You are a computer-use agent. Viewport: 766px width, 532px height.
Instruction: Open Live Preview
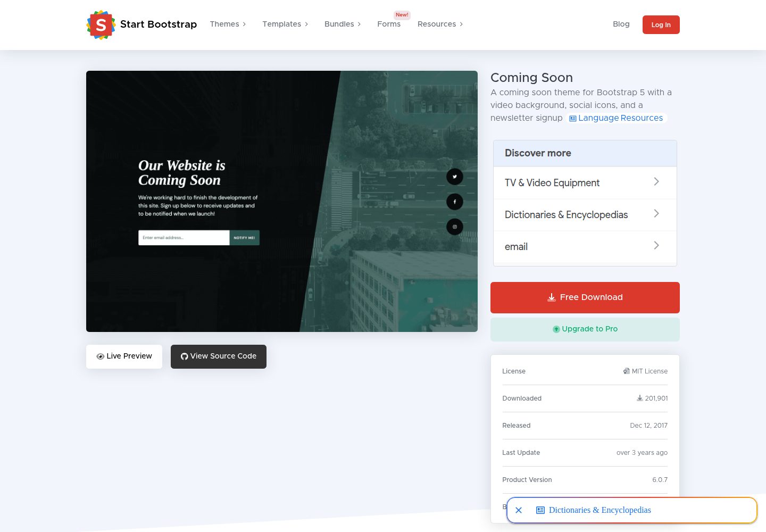coord(124,356)
